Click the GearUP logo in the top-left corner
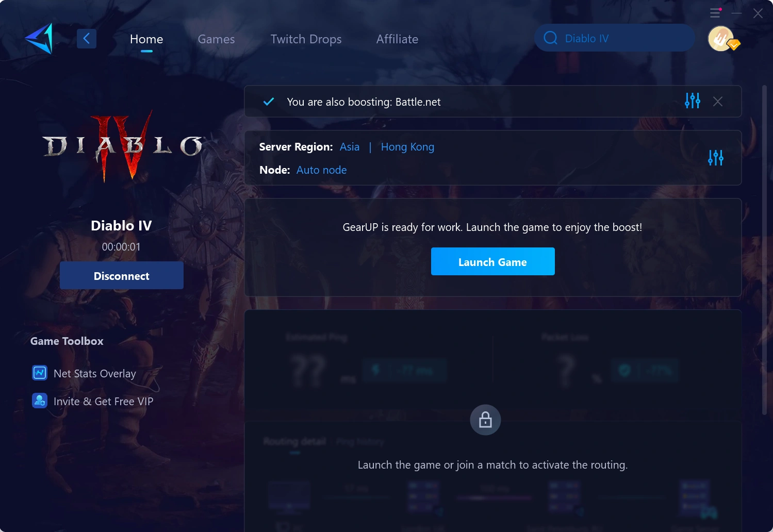 39,38
